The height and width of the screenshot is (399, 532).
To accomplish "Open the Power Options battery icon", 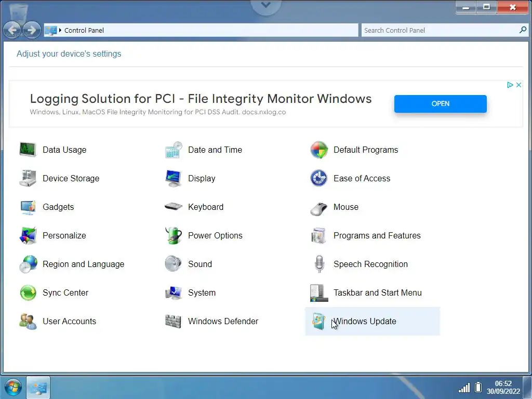I will click(x=174, y=235).
